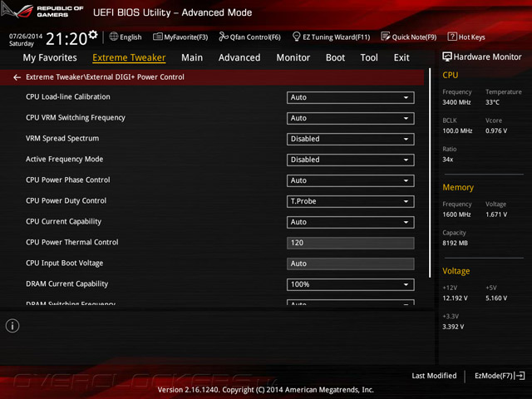This screenshot has width=532, height=399.
Task: Click the 21:20 clock display
Action: click(x=66, y=39)
